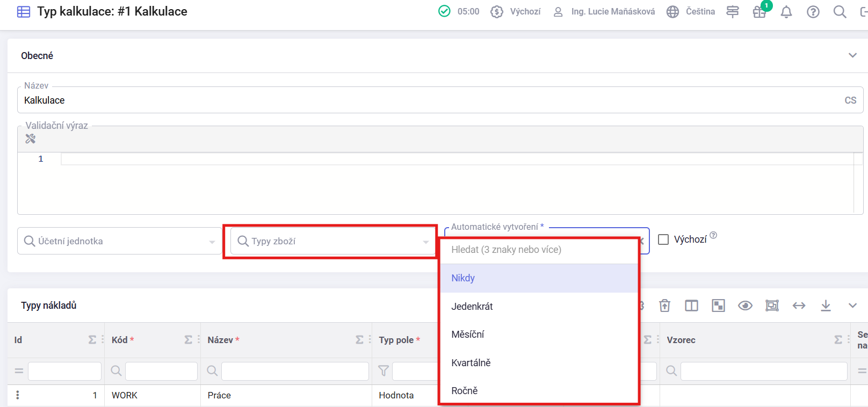Click the green checkmark status icon
Image resolution: width=868 pixels, height=407 pixels.
[444, 11]
